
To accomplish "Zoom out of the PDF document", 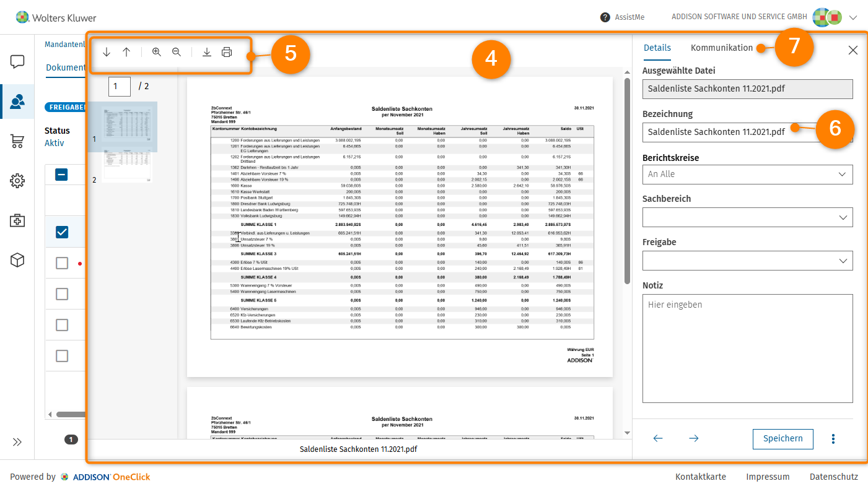I will [x=177, y=53].
